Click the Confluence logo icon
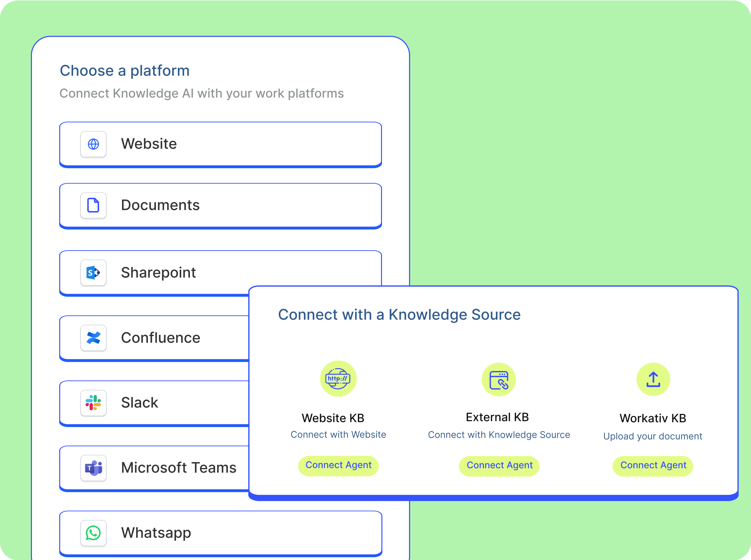 click(93, 338)
